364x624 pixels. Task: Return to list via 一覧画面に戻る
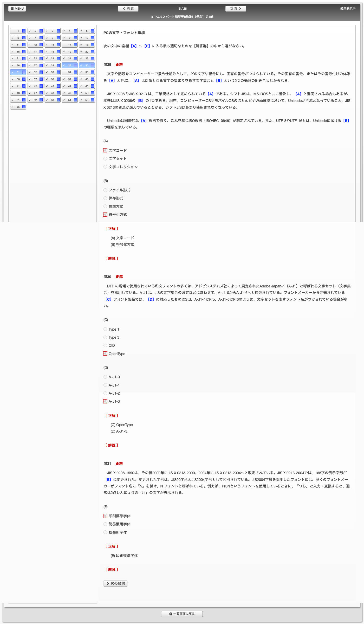click(x=182, y=614)
